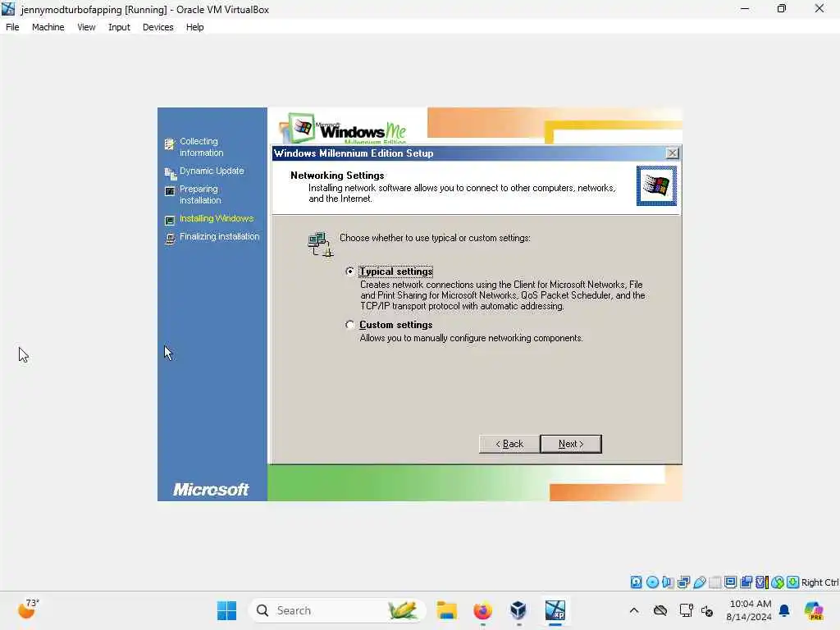Open File Explorer from the taskbar
Screen dimensions: 840x630
[446, 610]
